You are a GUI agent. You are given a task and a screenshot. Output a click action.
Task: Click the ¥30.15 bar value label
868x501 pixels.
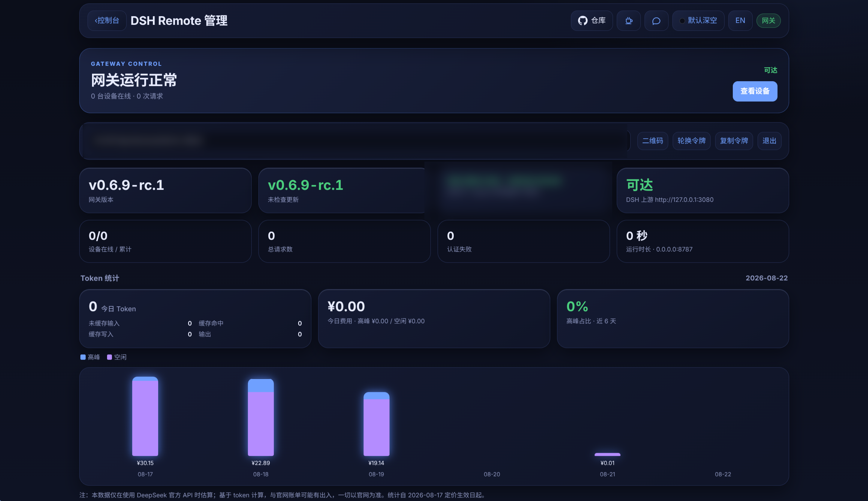click(145, 463)
